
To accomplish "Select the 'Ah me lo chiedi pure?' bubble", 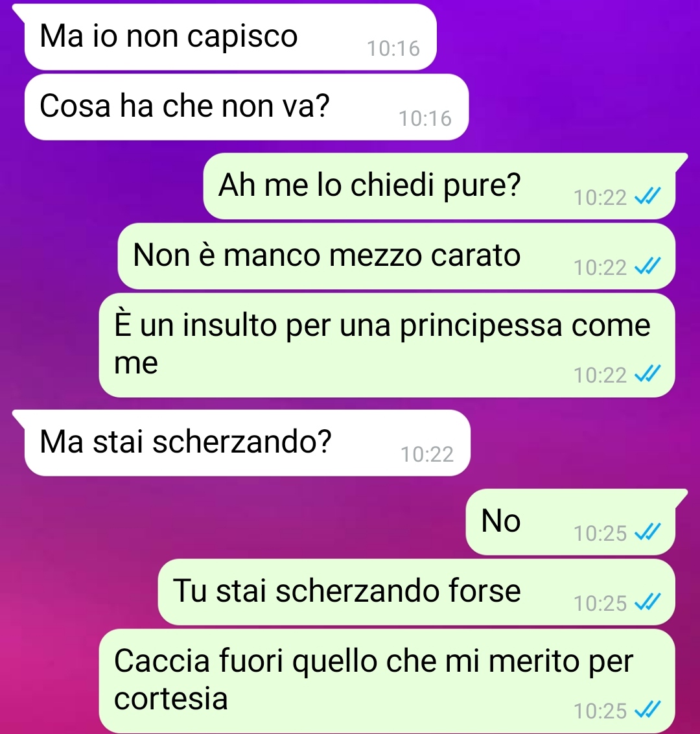I will click(439, 186).
